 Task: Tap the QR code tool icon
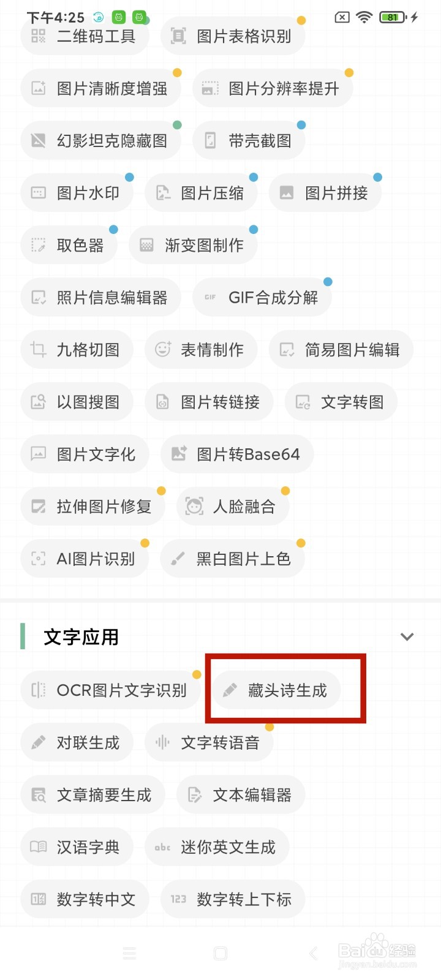pyautogui.click(x=38, y=36)
